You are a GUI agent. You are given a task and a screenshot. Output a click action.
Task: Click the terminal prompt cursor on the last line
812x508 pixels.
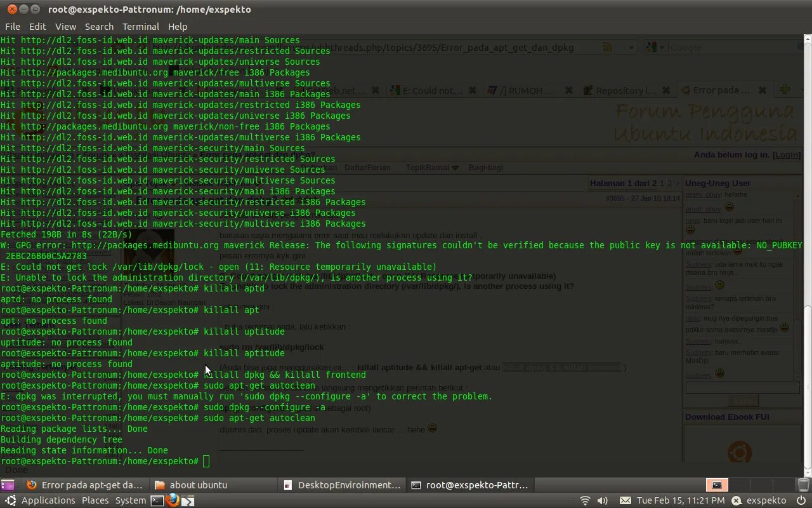(x=206, y=461)
